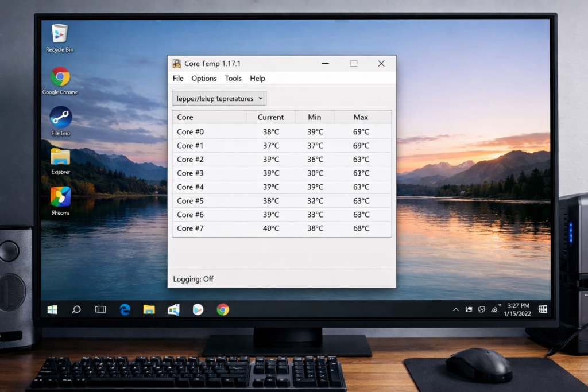
Task: Open the Tools menu
Action: coord(233,78)
